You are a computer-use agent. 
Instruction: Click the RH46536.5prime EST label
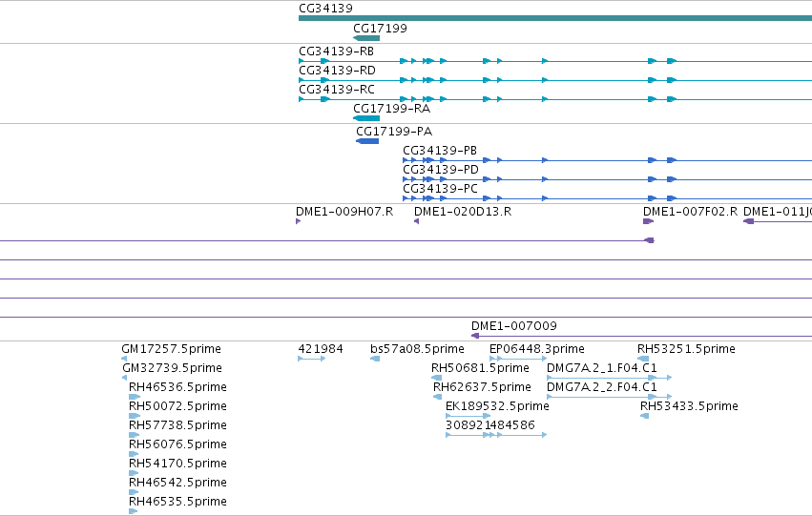(x=177, y=387)
